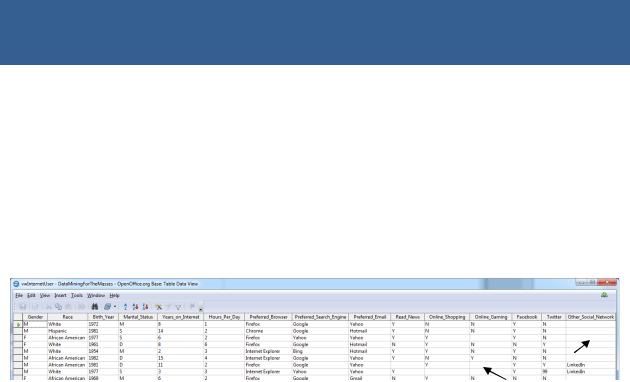Click the Remove Filter/Sort icon
This screenshot has height=382, width=630.
[x=192, y=307]
